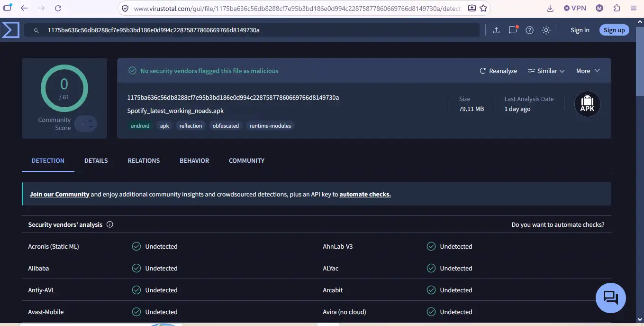Click the obfuscated tag
The image size is (644, 326).
226,126
